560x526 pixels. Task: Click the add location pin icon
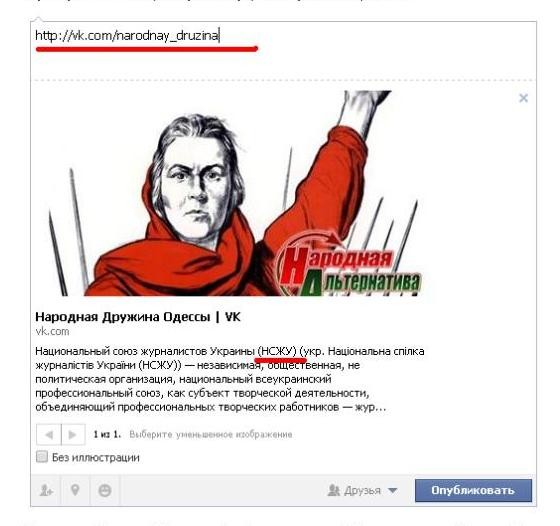pyautogui.click(x=75, y=490)
